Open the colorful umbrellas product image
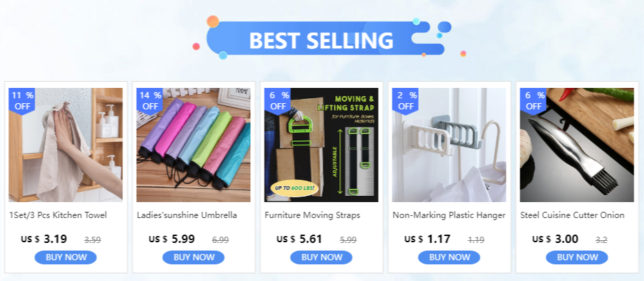The image size is (644, 281). coord(193,145)
